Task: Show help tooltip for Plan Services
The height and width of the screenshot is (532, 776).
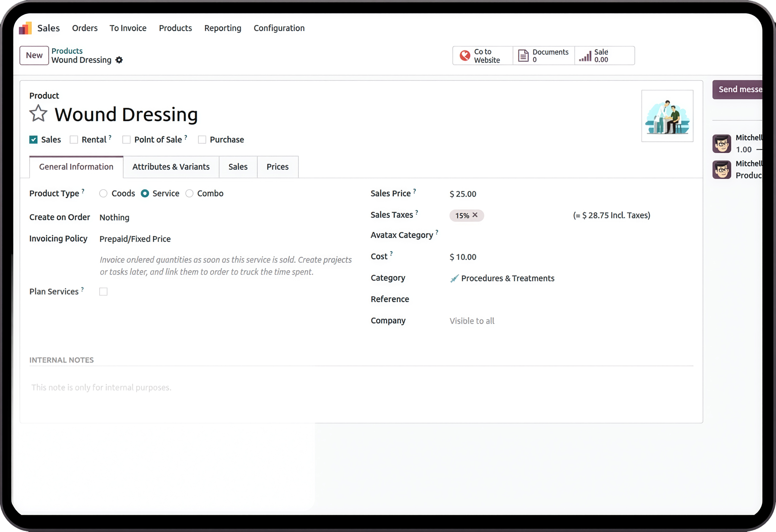Action: coord(82,289)
